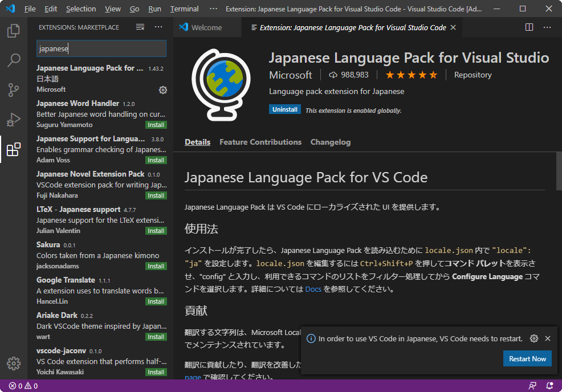The height and width of the screenshot is (392, 562).
Task: Select Ariake Dark list entry
Action: [x=100, y=326]
